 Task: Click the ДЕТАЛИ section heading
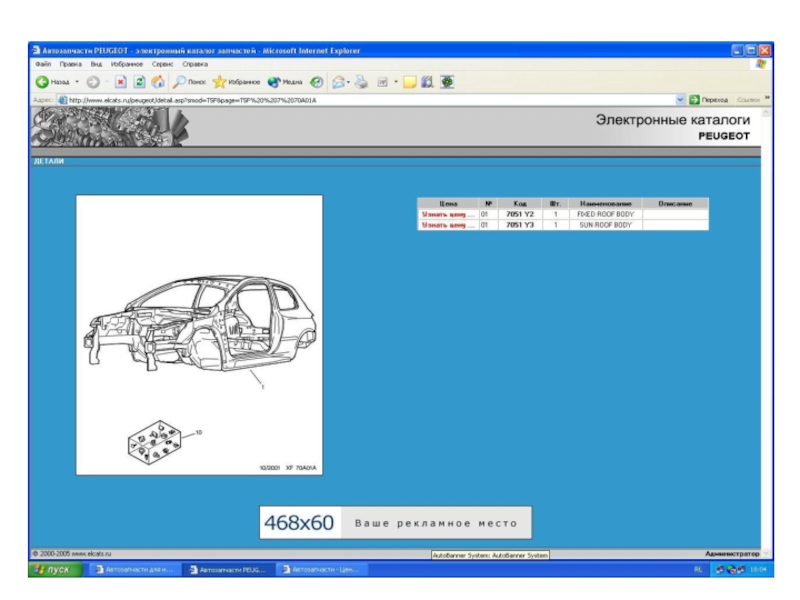48,161
